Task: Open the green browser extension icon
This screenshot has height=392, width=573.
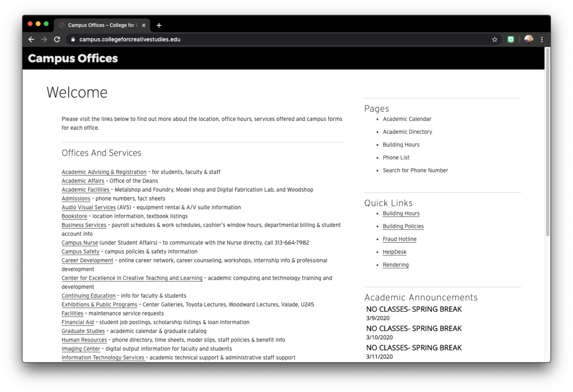Action: pos(510,40)
